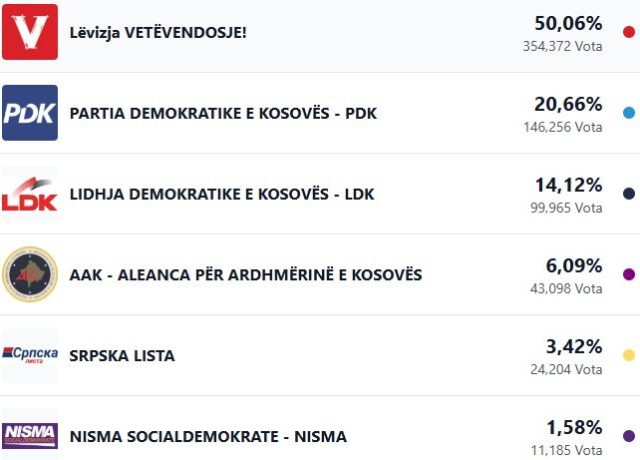Image resolution: width=640 pixels, height=460 pixels.
Task: Click the light blue dot beside PDK
Action: pyautogui.click(x=628, y=113)
